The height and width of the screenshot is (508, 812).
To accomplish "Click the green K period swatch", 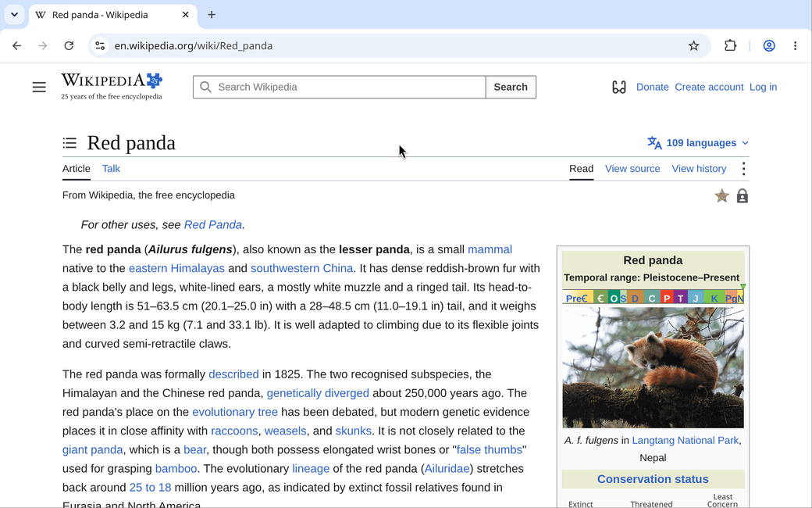I will (x=714, y=298).
